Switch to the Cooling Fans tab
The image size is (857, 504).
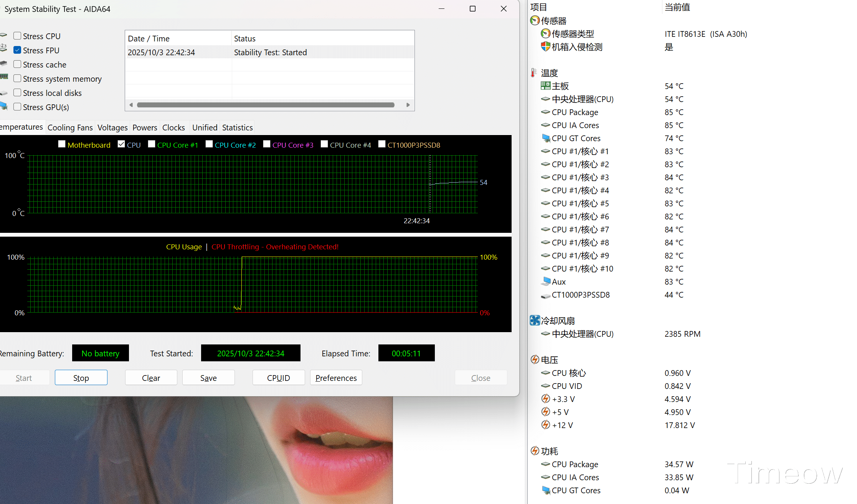pos(70,127)
